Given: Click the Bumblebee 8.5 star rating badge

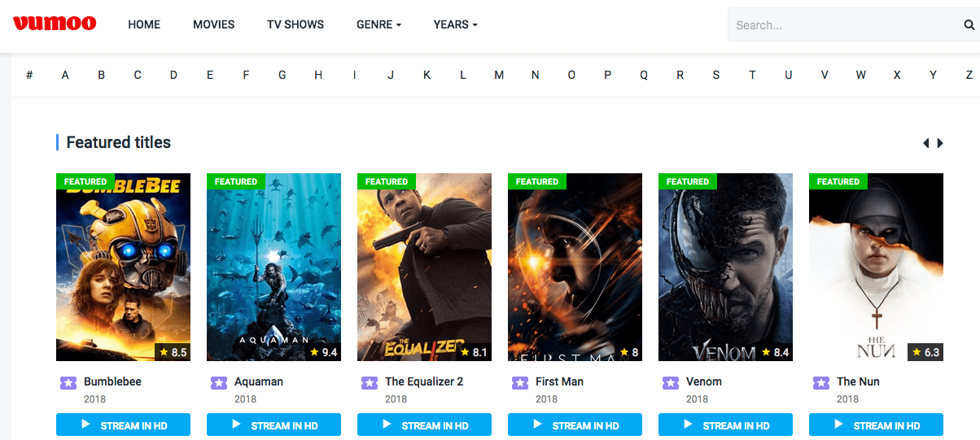Looking at the screenshot, I should 173,352.
